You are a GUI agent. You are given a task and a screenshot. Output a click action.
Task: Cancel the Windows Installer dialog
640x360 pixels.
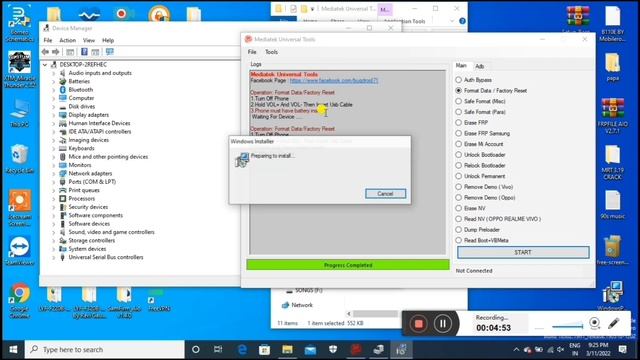(x=385, y=193)
